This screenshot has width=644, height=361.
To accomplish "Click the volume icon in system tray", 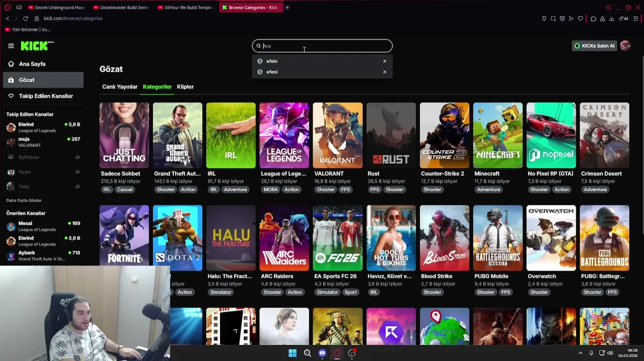I will pyautogui.click(x=610, y=353).
